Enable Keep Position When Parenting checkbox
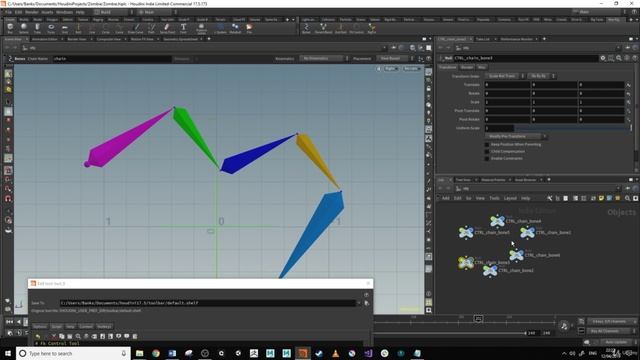 (x=487, y=144)
